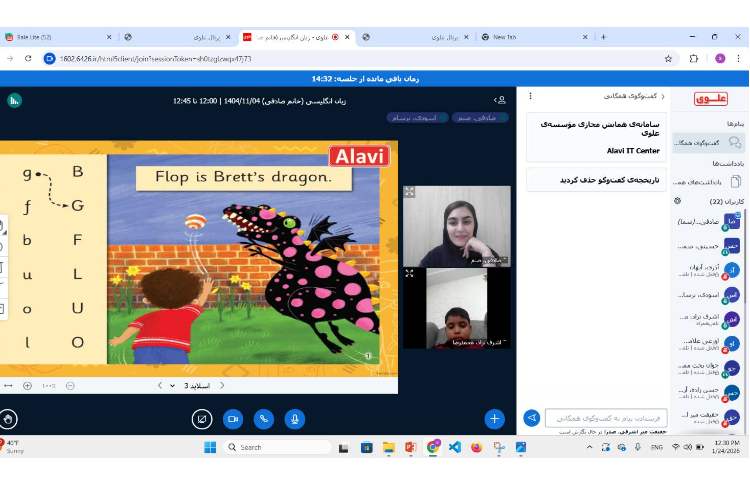The image size is (750, 480).
Task: Open the connection status green icon
Action: point(14,100)
